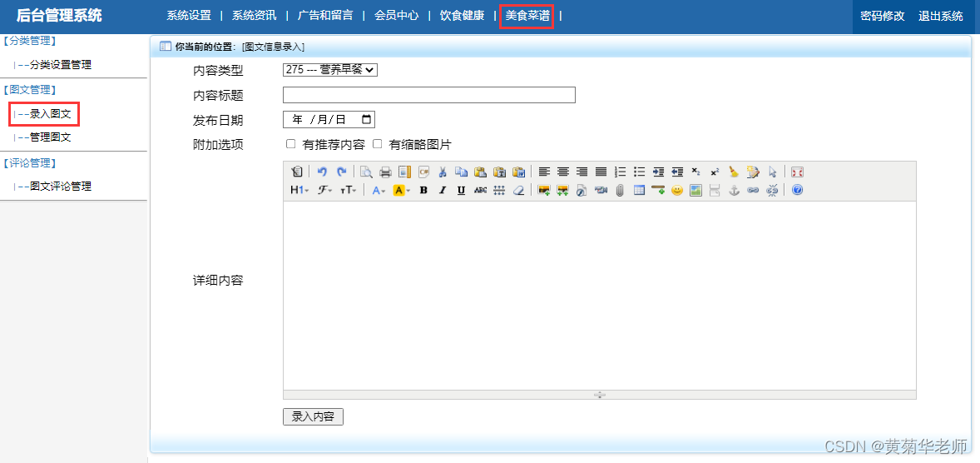Click the batch image upload icon
Viewport: 980px width, 463px height.
point(562,190)
